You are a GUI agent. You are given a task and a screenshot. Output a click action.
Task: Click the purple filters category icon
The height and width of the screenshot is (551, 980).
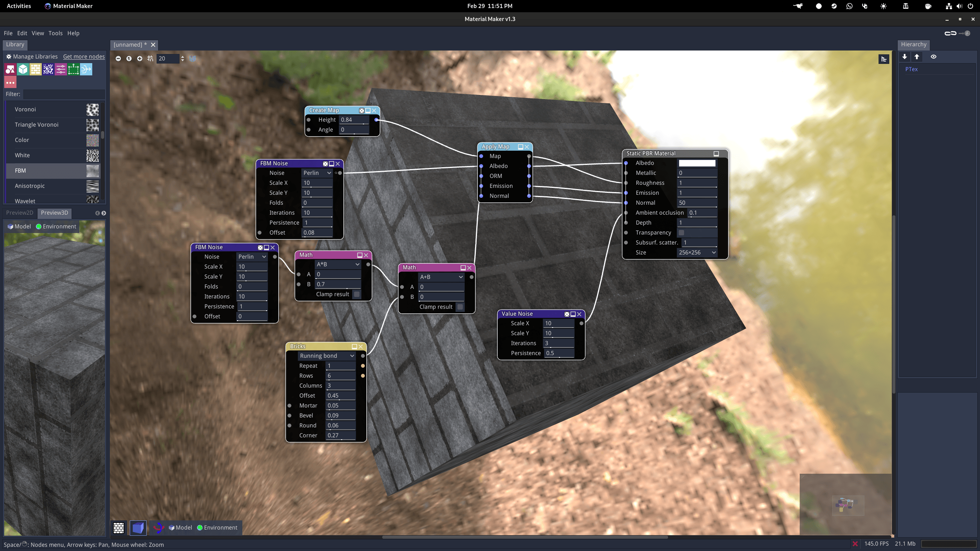pyautogui.click(x=61, y=69)
